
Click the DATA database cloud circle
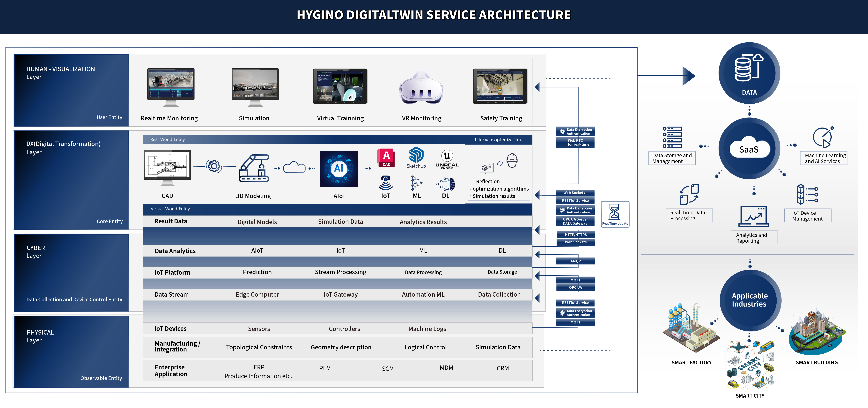pos(749,73)
